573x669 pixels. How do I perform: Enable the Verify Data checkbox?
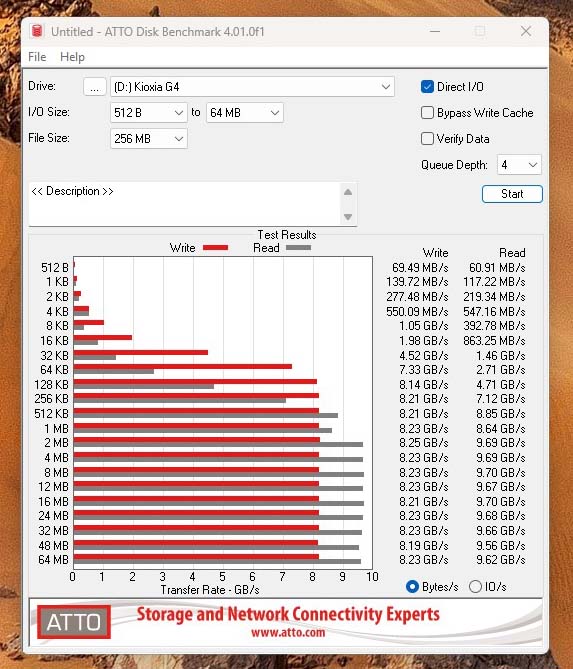(427, 139)
